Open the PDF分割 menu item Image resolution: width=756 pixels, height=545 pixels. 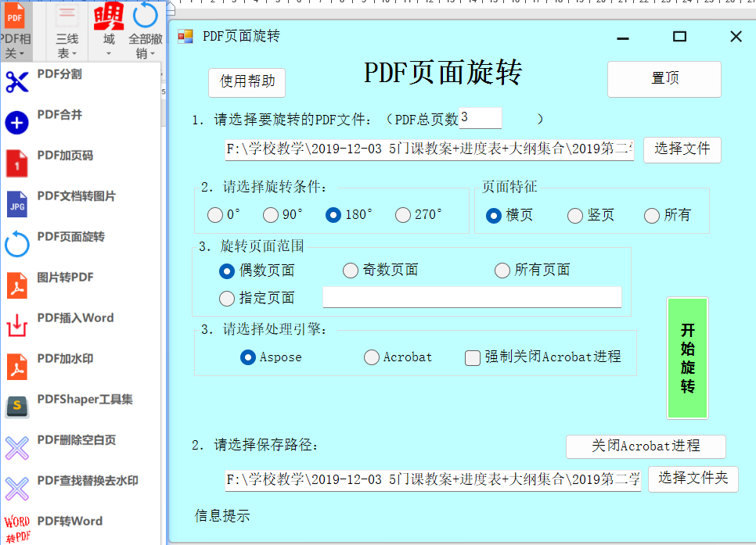pos(81,82)
